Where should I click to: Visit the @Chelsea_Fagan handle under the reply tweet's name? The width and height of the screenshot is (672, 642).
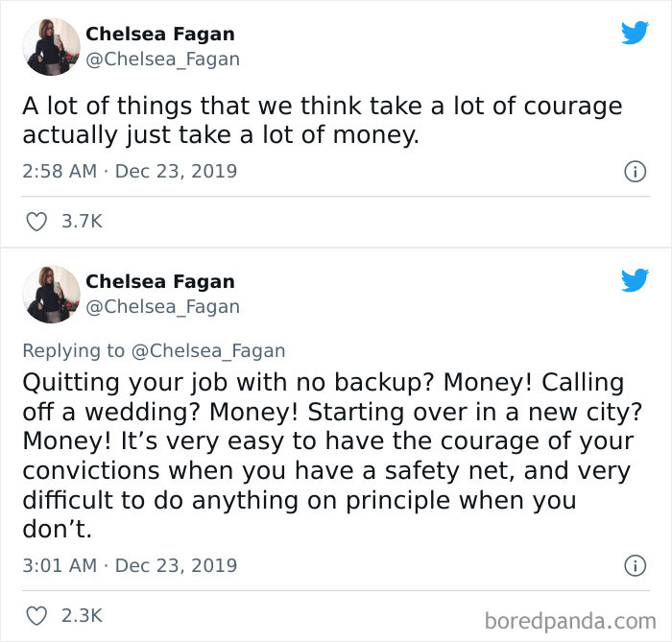coord(162,307)
